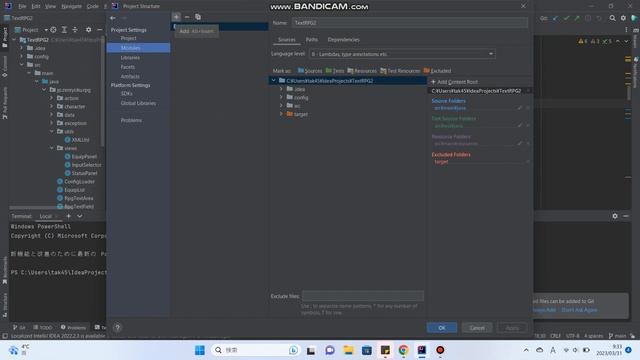Click the Copy module icon
The image size is (640, 360).
(198, 17)
